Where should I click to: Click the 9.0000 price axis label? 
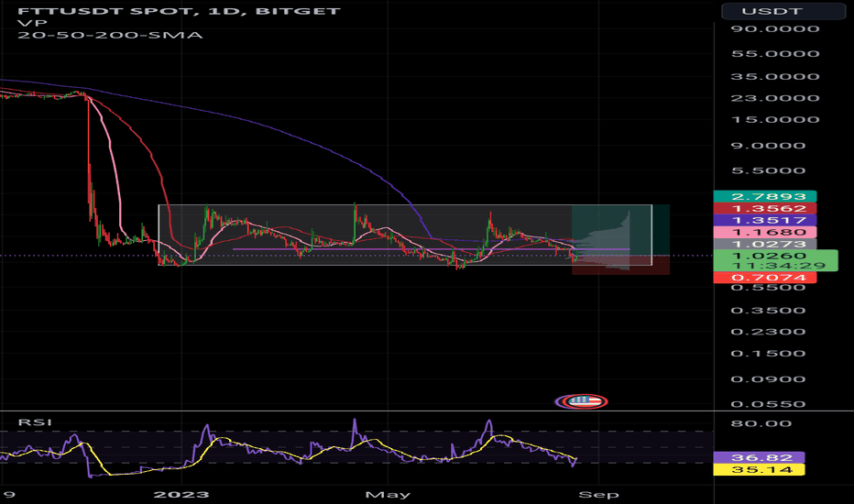tap(768, 146)
